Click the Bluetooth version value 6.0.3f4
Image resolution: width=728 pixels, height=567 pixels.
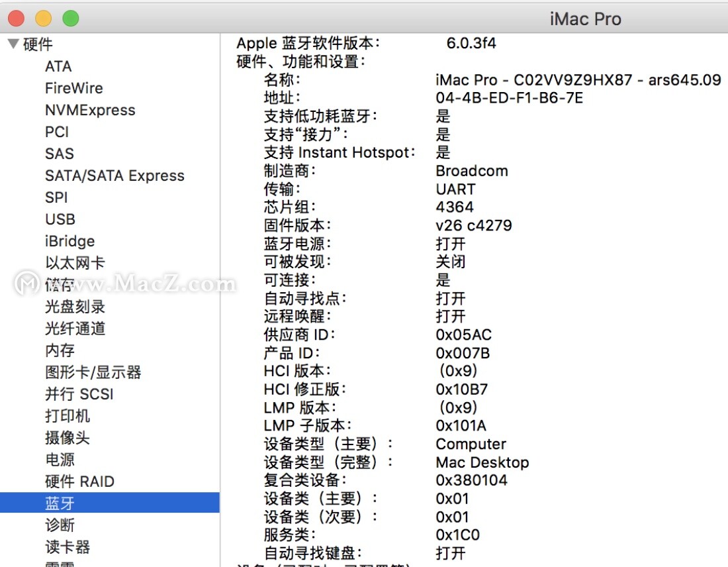click(471, 43)
